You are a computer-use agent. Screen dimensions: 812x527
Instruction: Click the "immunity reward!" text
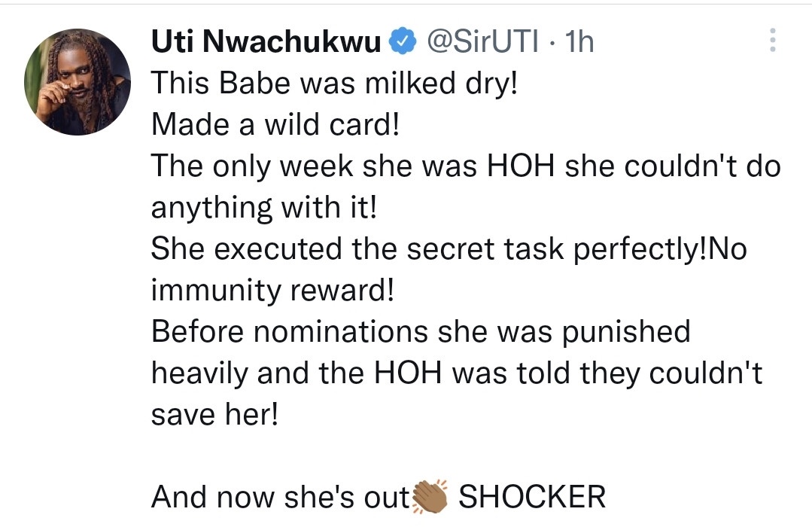coord(272,291)
